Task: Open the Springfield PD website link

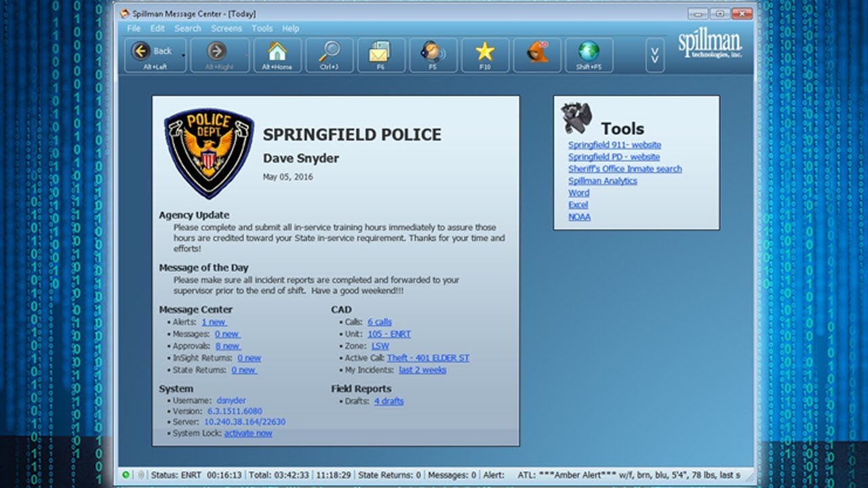Action: click(614, 157)
